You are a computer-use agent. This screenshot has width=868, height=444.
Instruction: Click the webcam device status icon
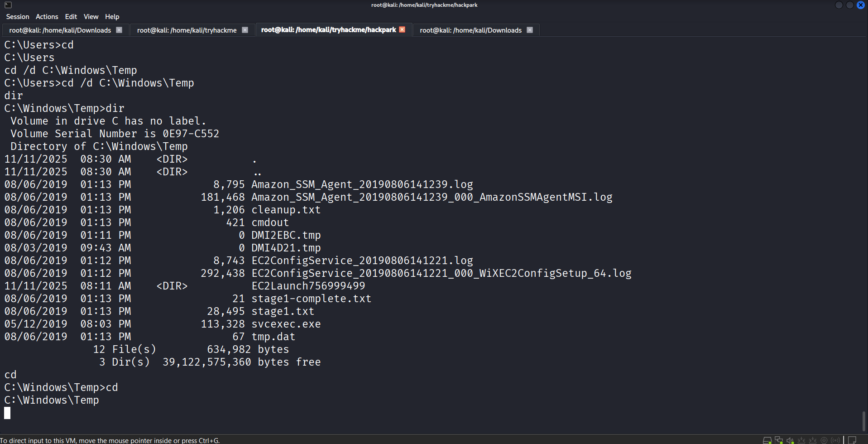[x=824, y=440]
